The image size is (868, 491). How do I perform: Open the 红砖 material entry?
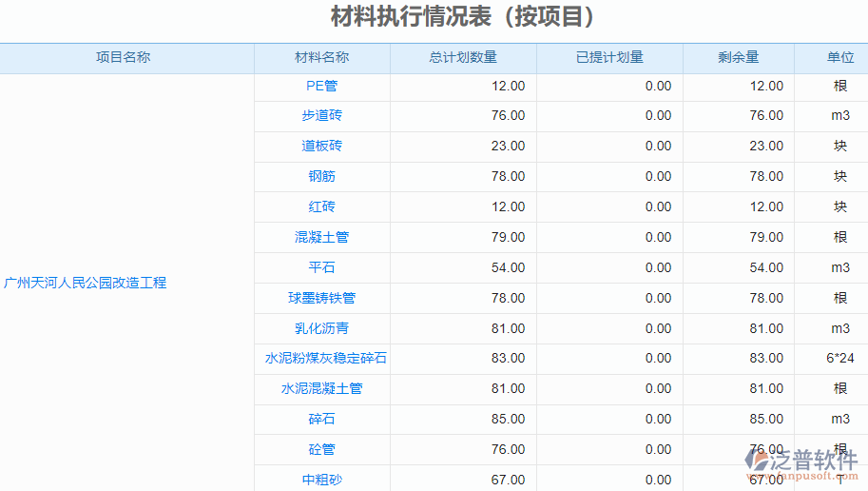(x=321, y=206)
